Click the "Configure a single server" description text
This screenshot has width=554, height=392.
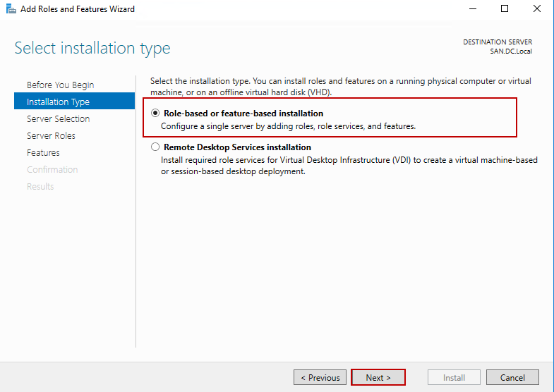[x=288, y=127]
